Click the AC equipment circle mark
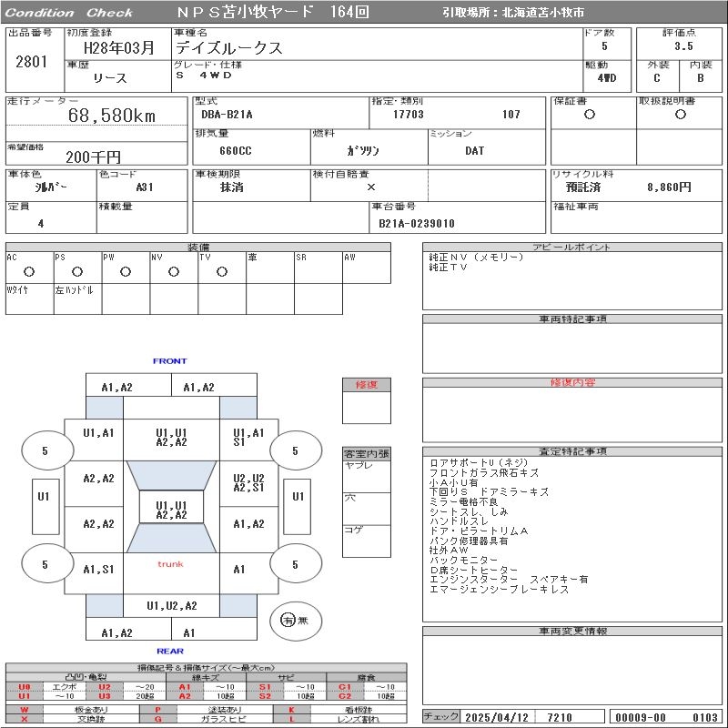The image size is (728, 728). 29,271
